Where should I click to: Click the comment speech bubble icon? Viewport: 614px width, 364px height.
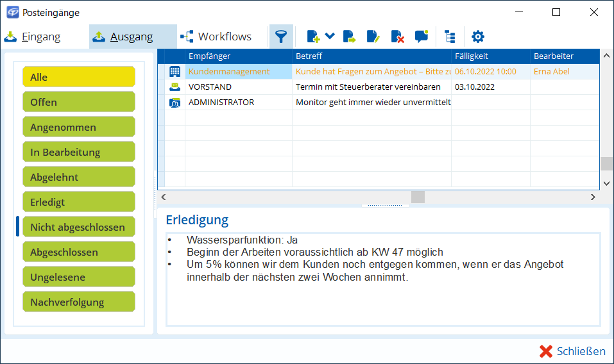[422, 37]
